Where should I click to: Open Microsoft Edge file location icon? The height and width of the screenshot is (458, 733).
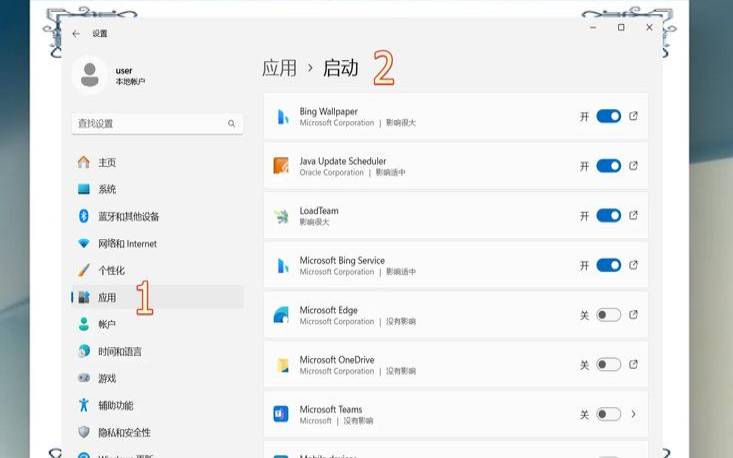pyautogui.click(x=633, y=315)
